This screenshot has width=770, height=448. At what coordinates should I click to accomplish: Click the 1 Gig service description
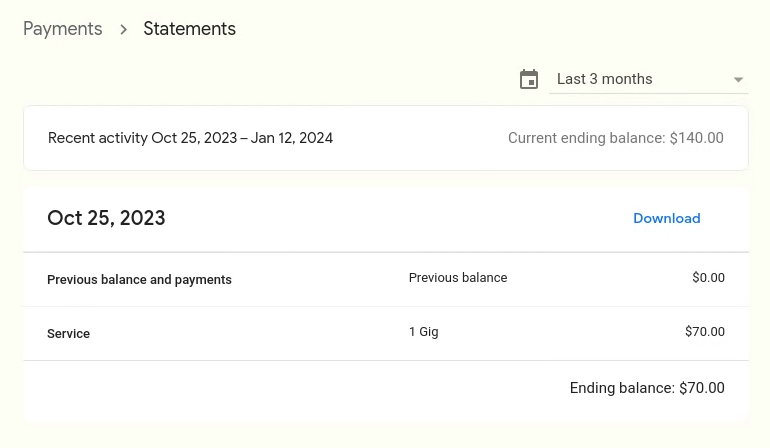click(423, 332)
